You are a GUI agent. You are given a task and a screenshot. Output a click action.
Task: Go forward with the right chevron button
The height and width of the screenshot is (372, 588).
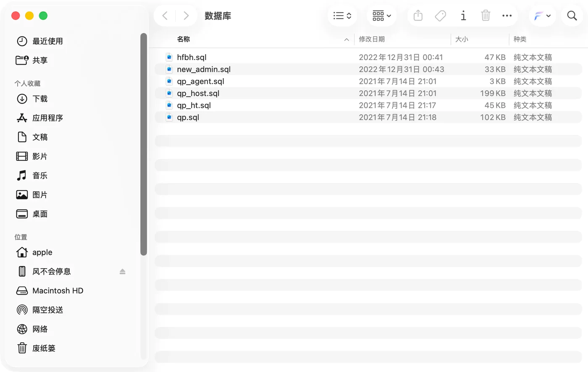(x=186, y=16)
